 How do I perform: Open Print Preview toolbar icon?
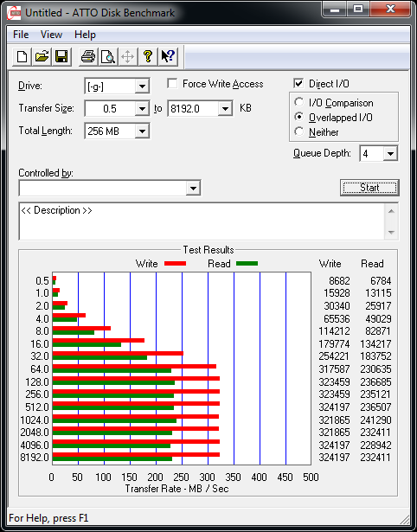108,56
